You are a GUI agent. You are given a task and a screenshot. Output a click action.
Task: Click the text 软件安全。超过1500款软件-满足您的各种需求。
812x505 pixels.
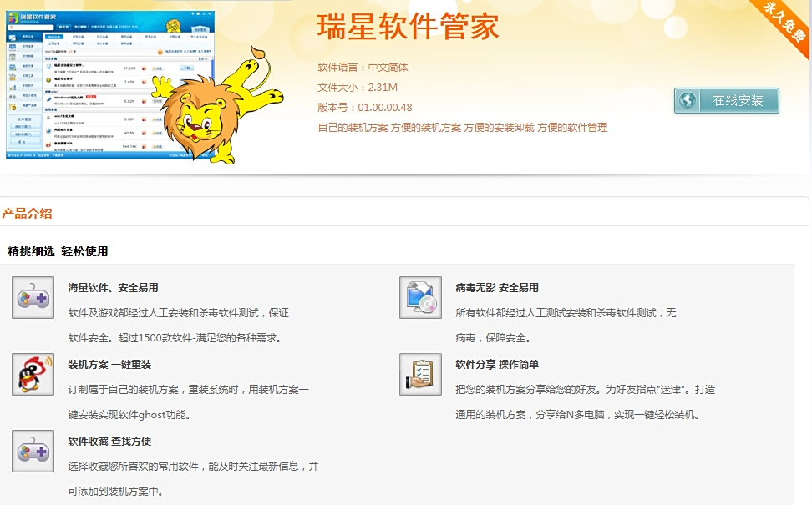click(x=176, y=338)
